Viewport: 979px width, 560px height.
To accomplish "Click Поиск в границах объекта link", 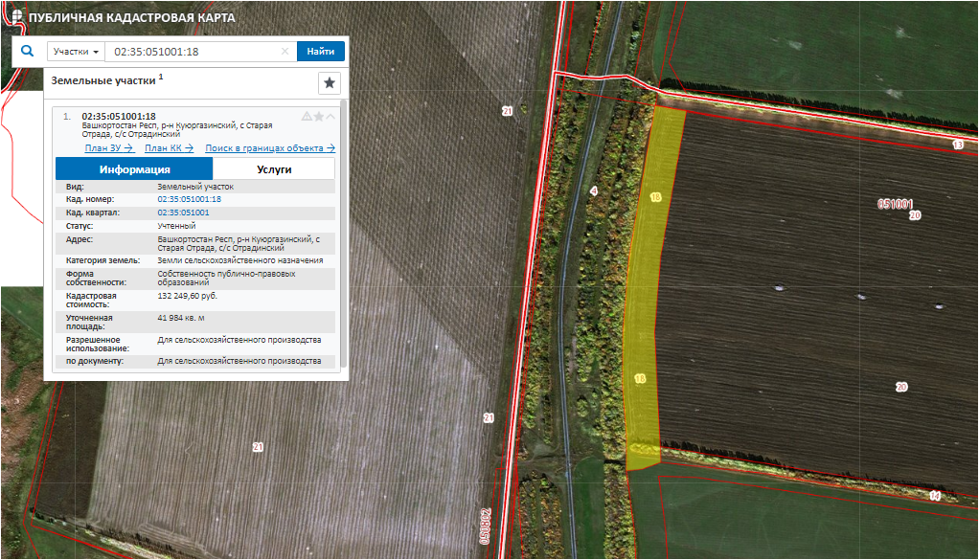I will pyautogui.click(x=270, y=147).
